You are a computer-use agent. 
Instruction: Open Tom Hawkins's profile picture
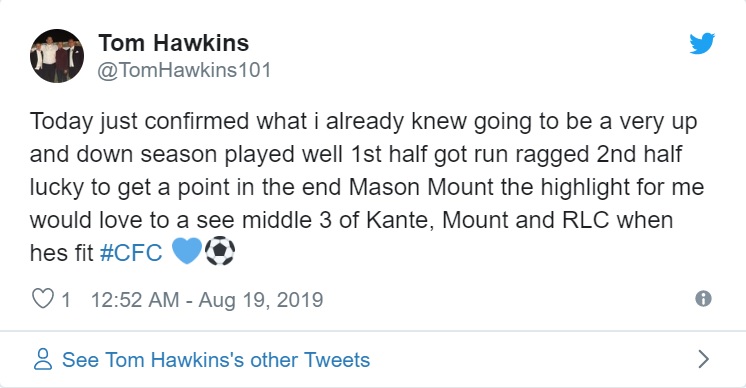point(57,56)
